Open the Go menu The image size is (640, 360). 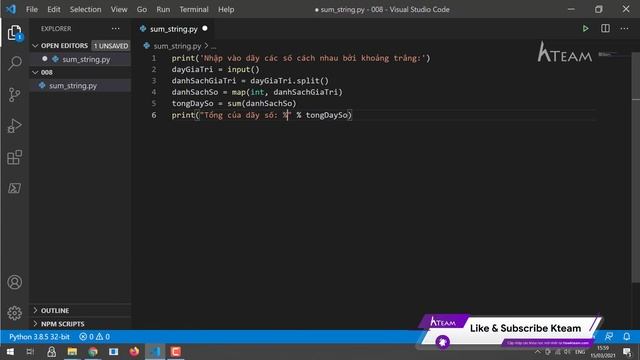pos(142,9)
